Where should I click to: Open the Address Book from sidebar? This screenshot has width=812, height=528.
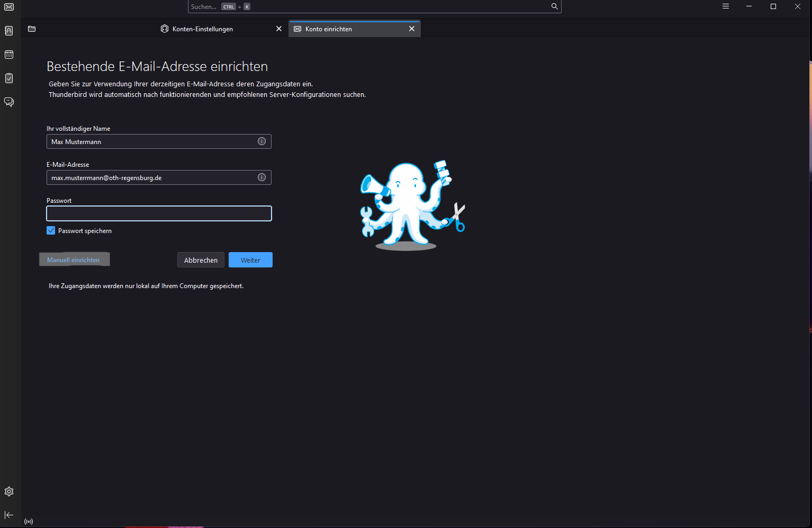9,31
